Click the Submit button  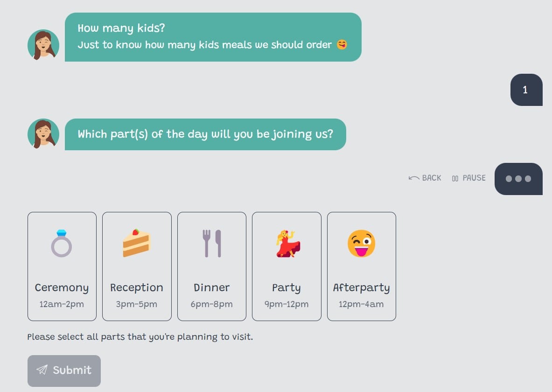(64, 371)
